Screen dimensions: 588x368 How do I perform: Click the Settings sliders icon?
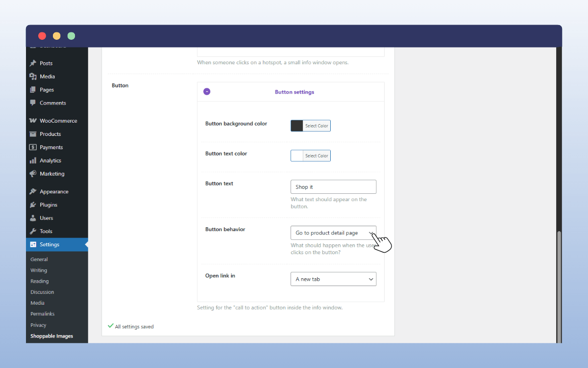click(x=33, y=245)
